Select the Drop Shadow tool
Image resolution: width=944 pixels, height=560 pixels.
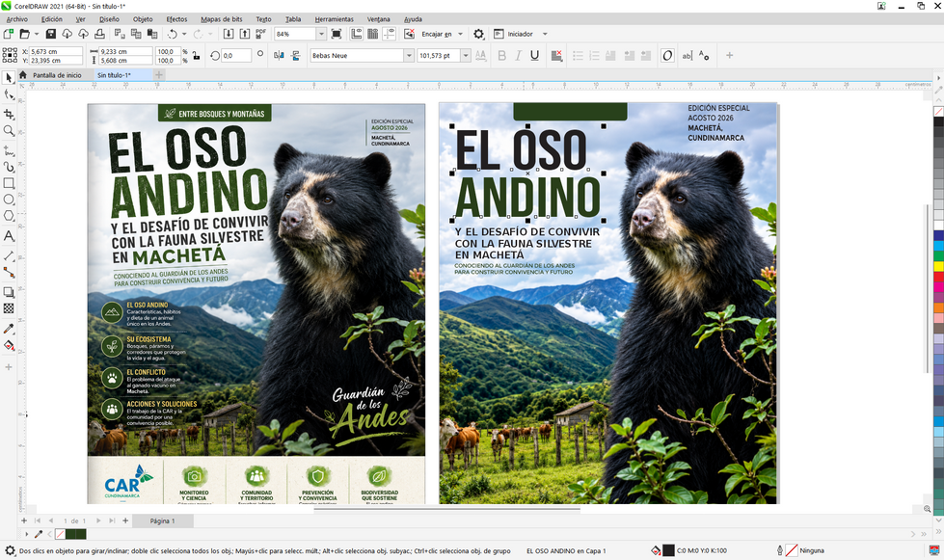(x=9, y=292)
